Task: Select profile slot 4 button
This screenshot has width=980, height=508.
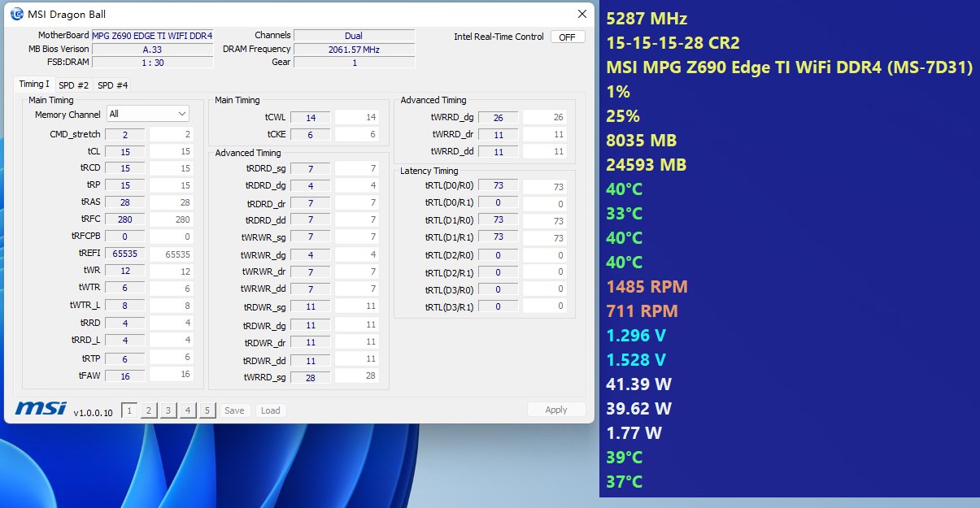Action: (188, 410)
